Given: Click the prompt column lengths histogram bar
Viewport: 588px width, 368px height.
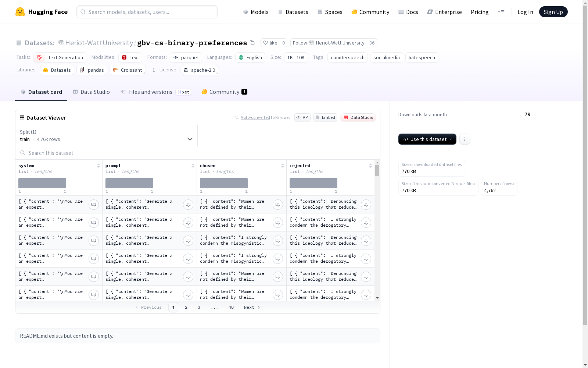Looking at the screenshot, I should 129,183.
